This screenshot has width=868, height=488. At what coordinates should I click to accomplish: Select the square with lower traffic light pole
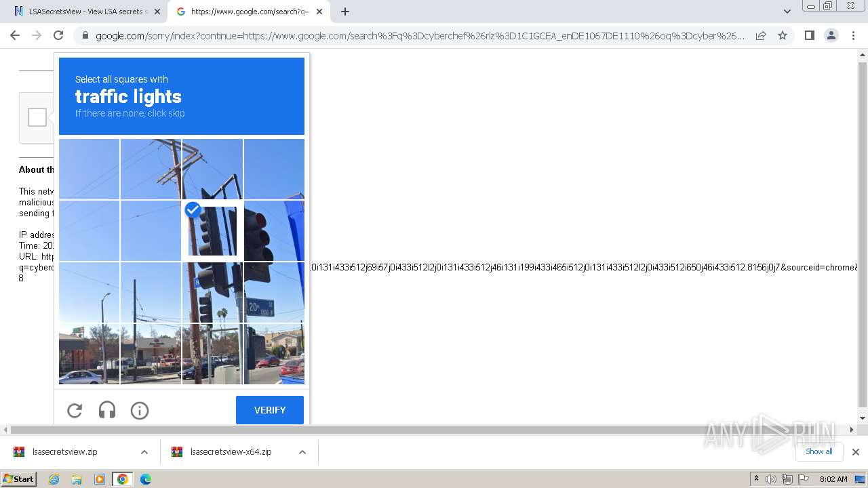pos(212,292)
